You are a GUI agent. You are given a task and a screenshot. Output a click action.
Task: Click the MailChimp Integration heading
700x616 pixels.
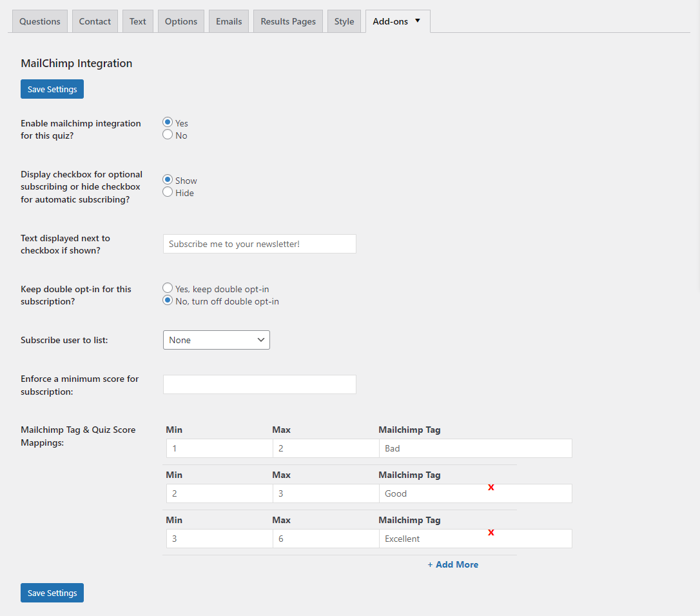tap(76, 63)
